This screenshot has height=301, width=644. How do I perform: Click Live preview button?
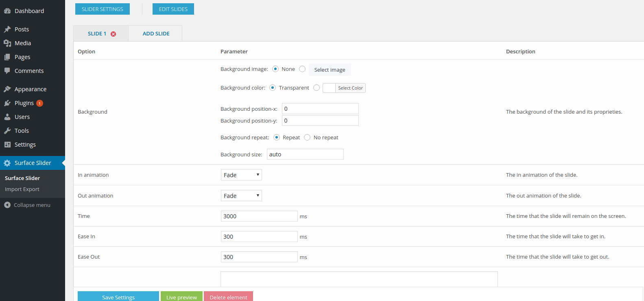[x=181, y=297]
